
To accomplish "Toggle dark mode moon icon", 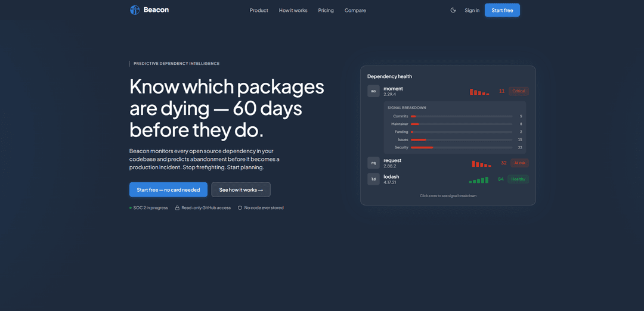I will click(453, 10).
